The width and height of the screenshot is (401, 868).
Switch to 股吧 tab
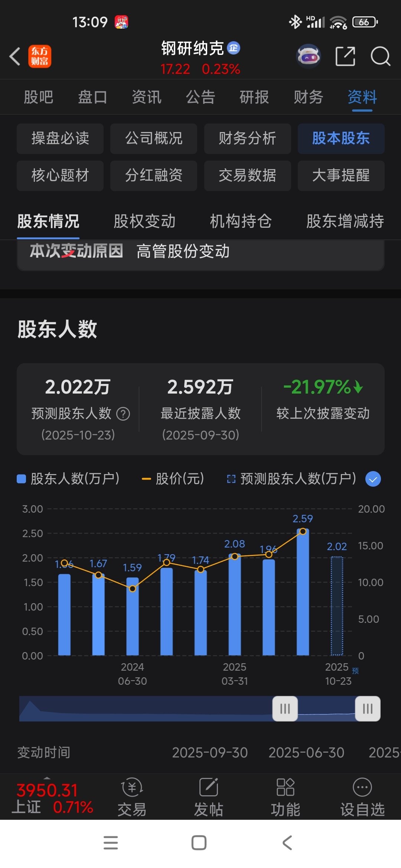pyautogui.click(x=39, y=97)
